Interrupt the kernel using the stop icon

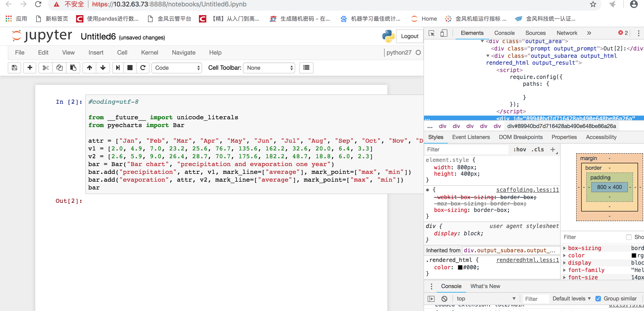pyautogui.click(x=130, y=68)
